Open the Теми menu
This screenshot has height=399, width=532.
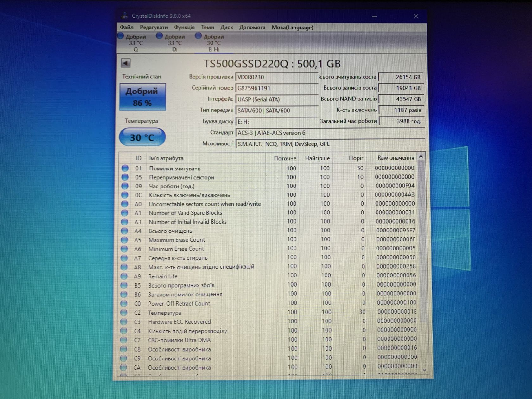207,27
